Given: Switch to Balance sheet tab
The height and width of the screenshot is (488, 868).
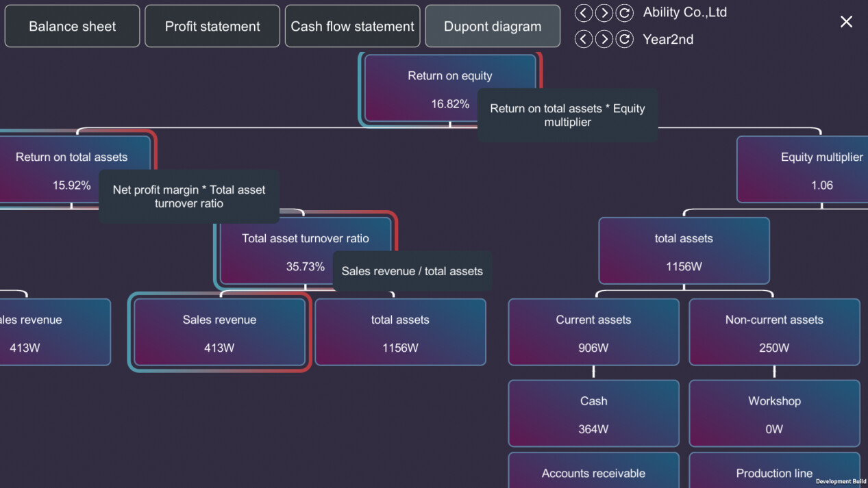Looking at the screenshot, I should click(x=72, y=27).
